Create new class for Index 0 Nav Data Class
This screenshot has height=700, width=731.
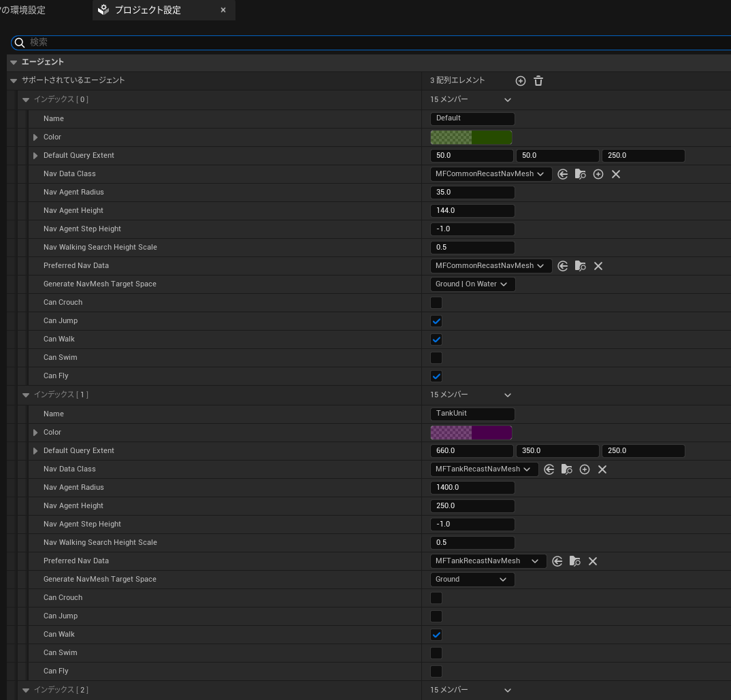tap(598, 174)
